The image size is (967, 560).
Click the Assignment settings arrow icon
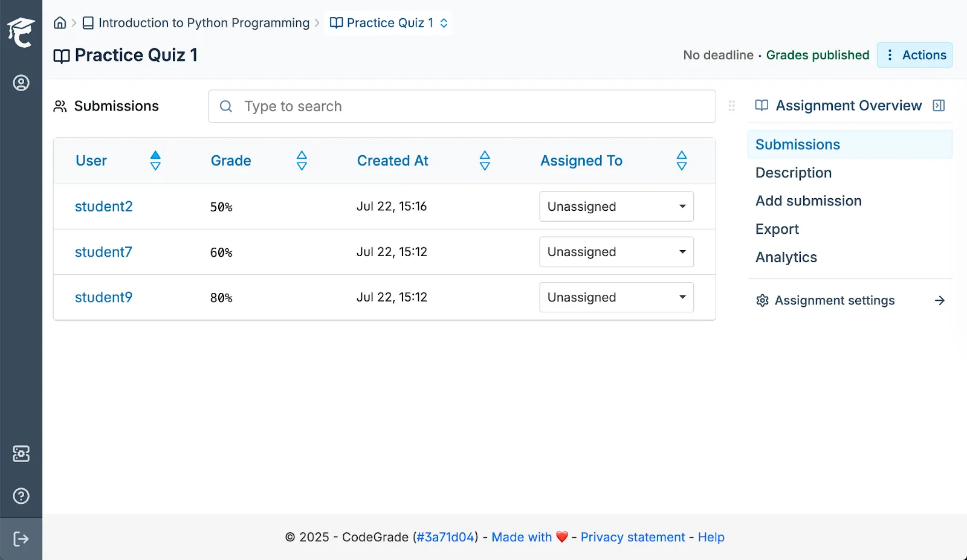[x=940, y=300]
